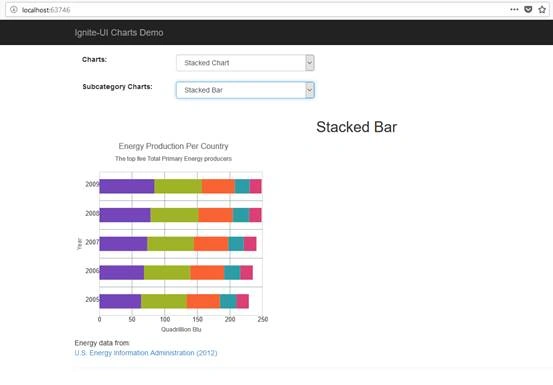Click pink segment of 2005 bar

click(x=242, y=301)
